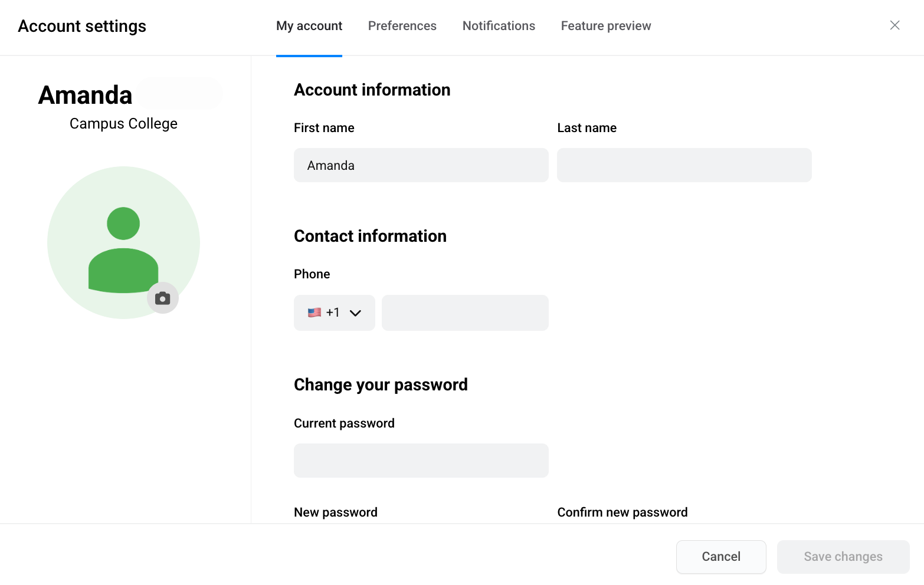Click the phone number input field

point(465,313)
